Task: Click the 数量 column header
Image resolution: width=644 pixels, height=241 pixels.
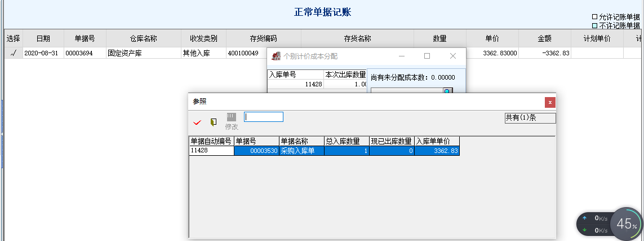Action: [x=440, y=38]
